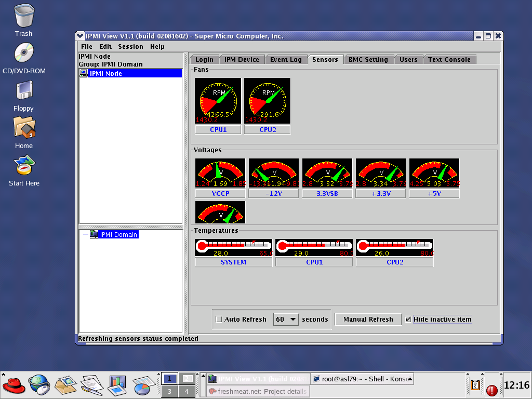Select the IPMI Node list entry
This screenshot has height=399, width=532.
click(x=130, y=73)
